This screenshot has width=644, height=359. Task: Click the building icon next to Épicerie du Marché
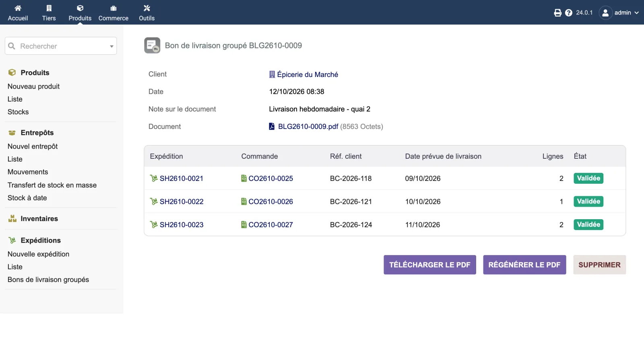(272, 75)
